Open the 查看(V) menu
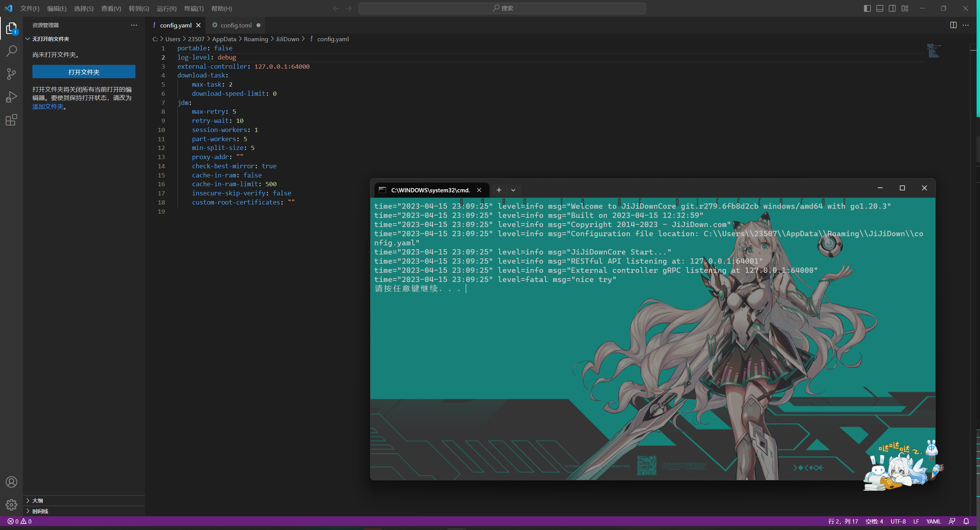 pos(111,8)
